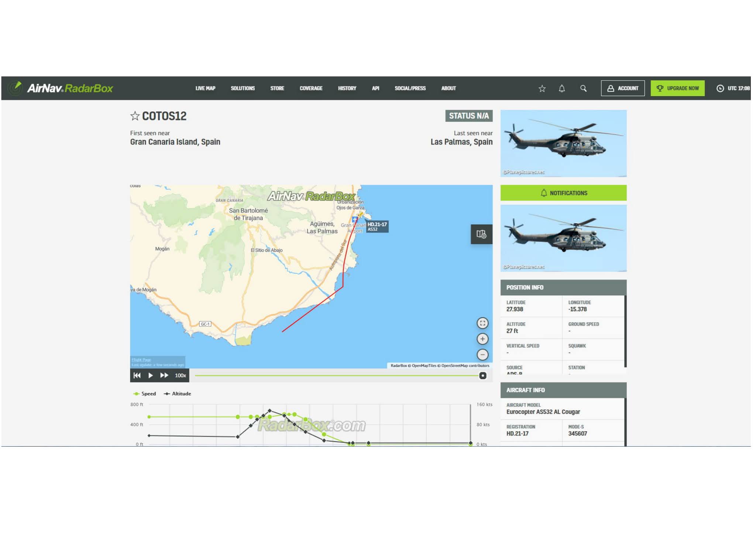The image size is (756, 535).
Task: Open the map layers settings icon
Action: pyautogui.click(x=481, y=234)
